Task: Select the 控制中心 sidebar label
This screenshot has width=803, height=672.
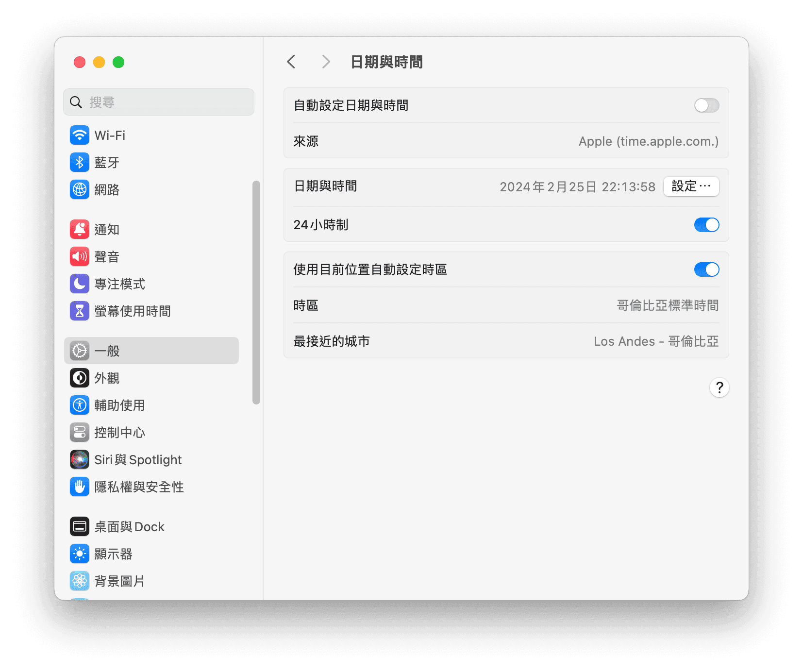Action: click(119, 432)
